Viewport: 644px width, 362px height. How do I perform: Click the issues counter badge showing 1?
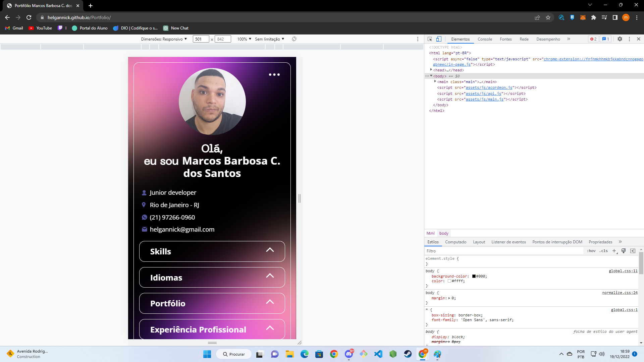(605, 39)
